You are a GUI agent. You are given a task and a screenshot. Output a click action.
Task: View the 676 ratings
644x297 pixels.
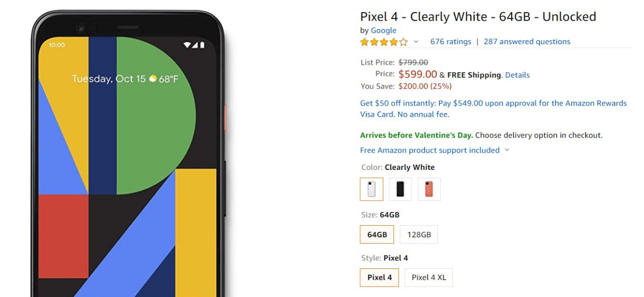click(x=451, y=42)
